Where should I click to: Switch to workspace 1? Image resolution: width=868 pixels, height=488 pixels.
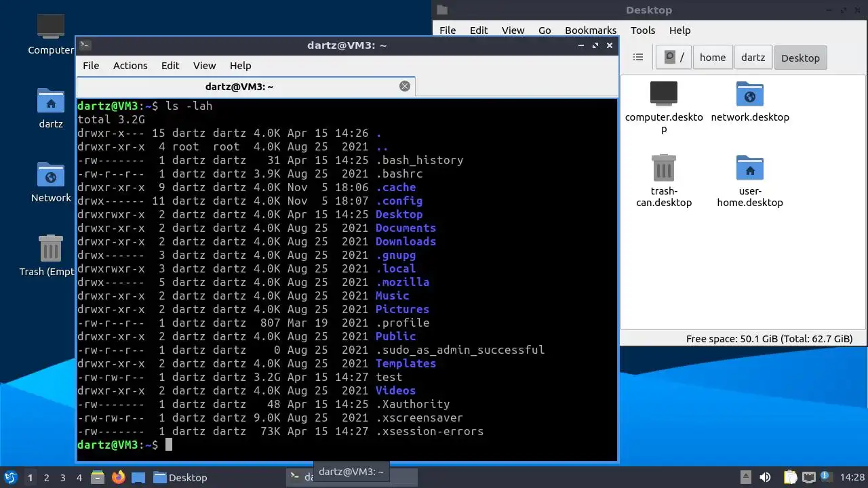pos(30,478)
